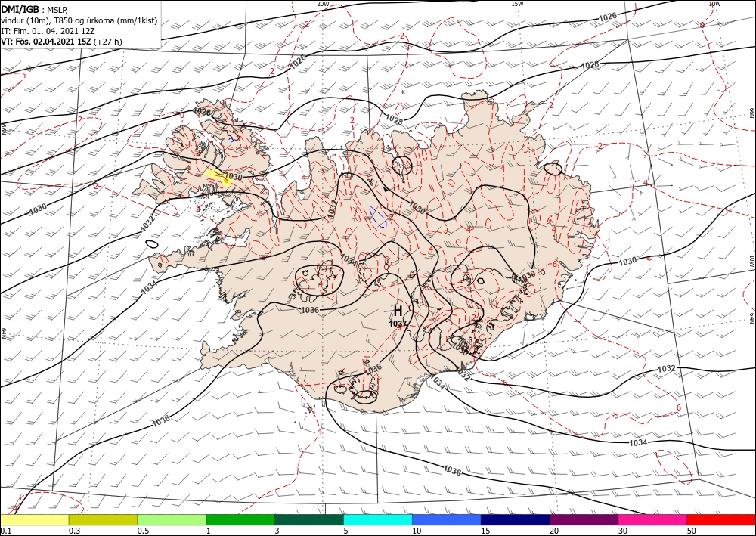Screen dimensions: 756x536
Task: Click the "1037" pressure value under H
Action: [398, 324]
